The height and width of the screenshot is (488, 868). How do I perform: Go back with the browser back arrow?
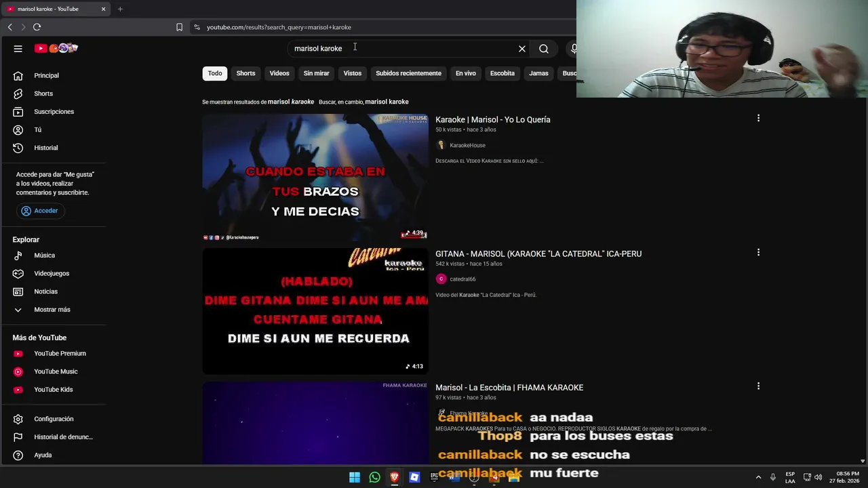(x=9, y=27)
